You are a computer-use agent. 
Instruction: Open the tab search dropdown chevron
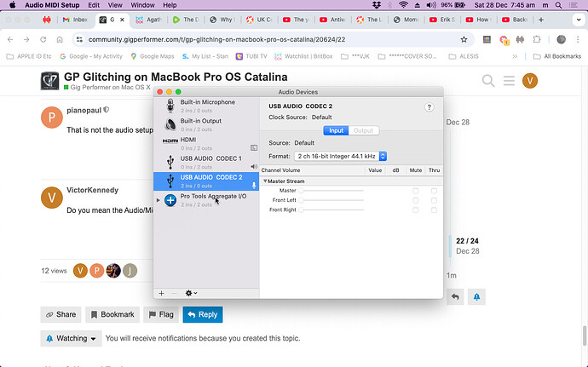click(x=579, y=20)
